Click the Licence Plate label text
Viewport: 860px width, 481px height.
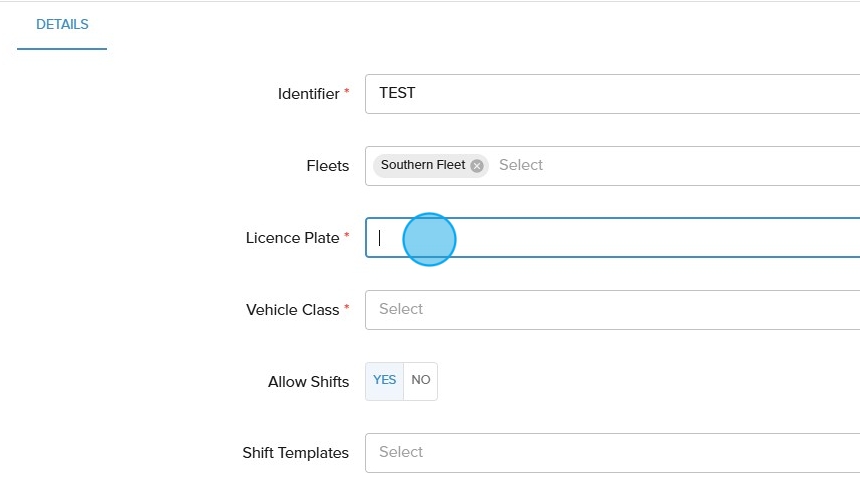coord(292,238)
